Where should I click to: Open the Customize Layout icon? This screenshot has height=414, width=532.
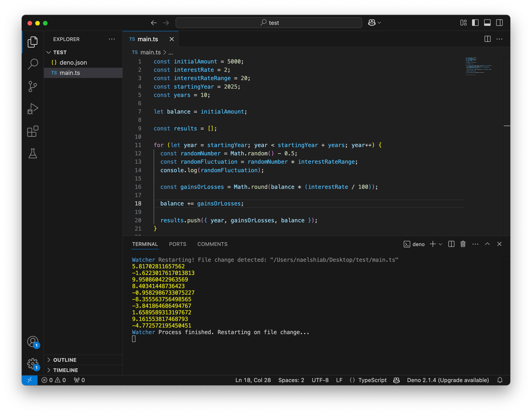(463, 23)
